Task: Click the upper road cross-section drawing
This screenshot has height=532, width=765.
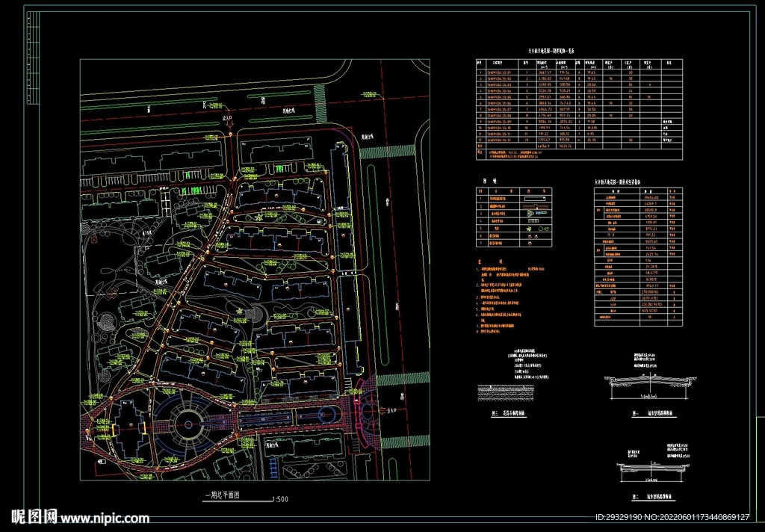Action: coord(649,383)
